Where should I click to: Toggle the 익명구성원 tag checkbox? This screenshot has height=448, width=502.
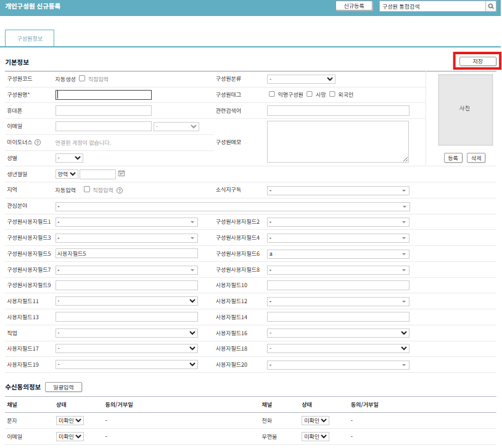point(272,94)
